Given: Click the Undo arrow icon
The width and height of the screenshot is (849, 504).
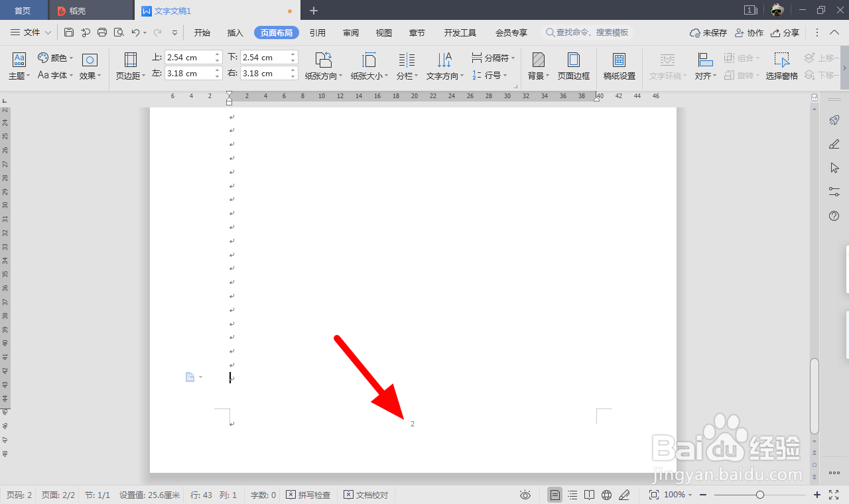Looking at the screenshot, I should pyautogui.click(x=135, y=32).
